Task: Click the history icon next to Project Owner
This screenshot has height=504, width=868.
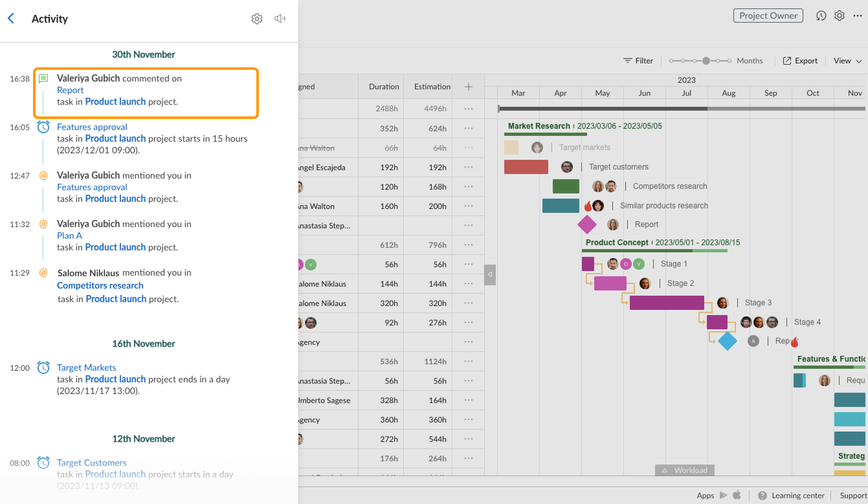Action: coord(821,16)
